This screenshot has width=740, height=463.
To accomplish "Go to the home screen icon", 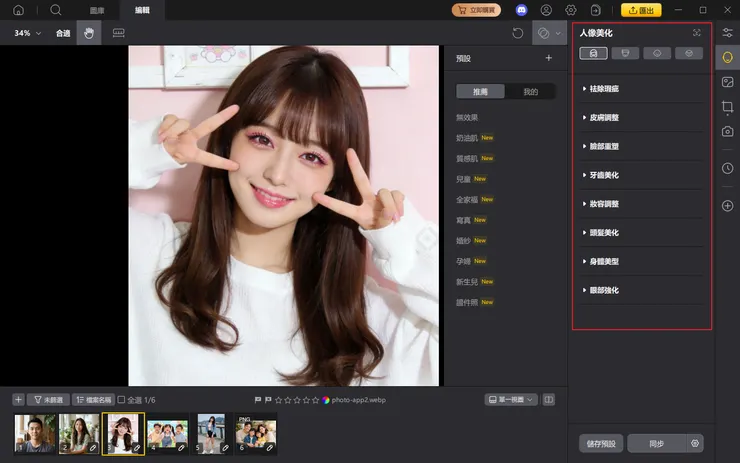I will pos(18,10).
